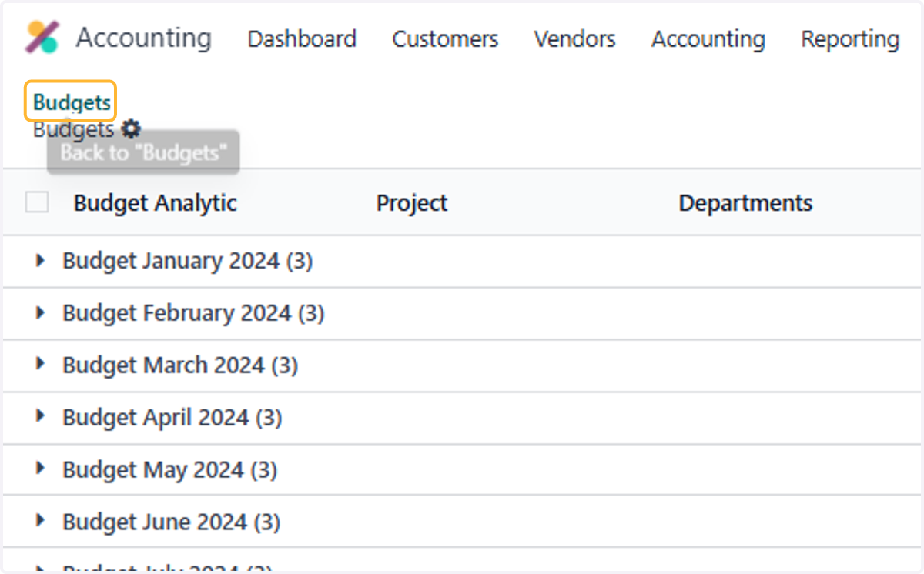Click the Odoo Accounting app logo icon
This screenshot has height=574, width=924.
[42, 37]
